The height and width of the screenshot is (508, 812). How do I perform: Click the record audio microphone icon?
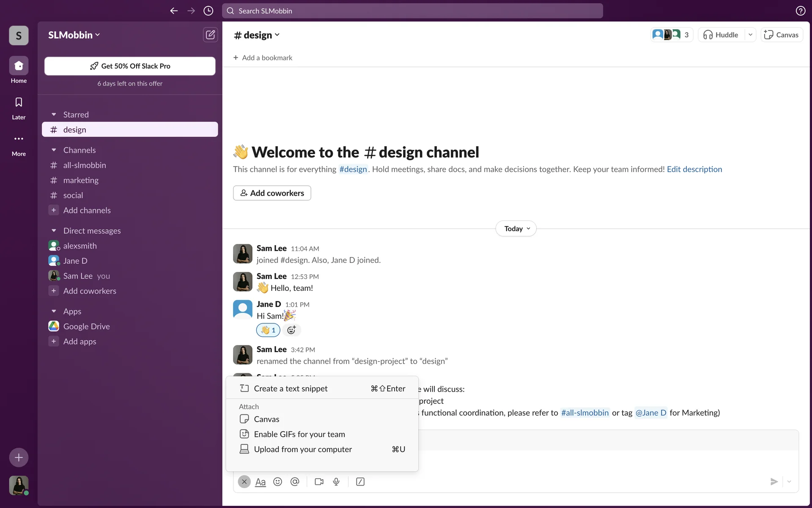[336, 482]
